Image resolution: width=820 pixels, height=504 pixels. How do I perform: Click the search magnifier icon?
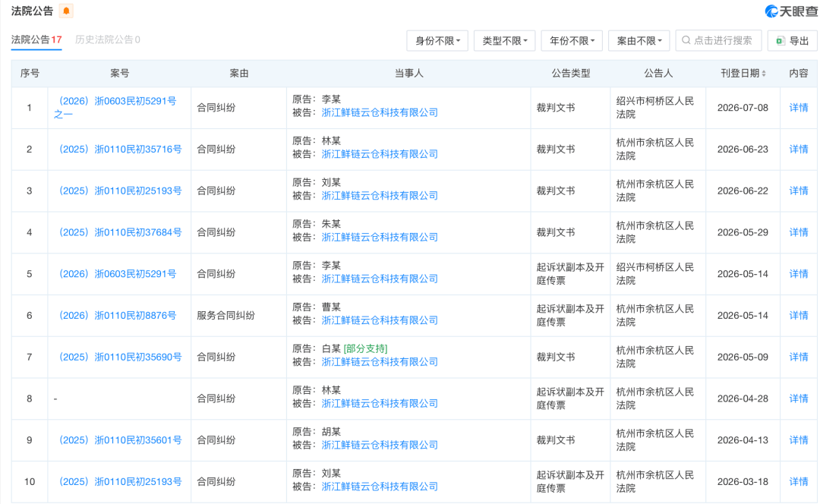pyautogui.click(x=686, y=40)
